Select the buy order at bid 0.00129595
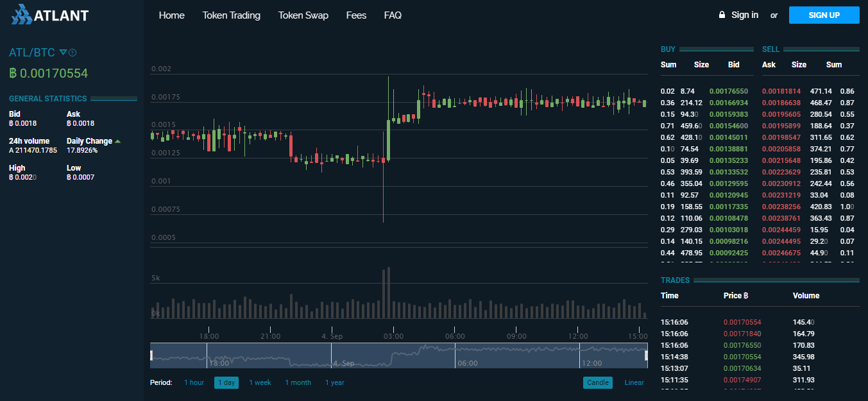The height and width of the screenshot is (401, 868). [706, 183]
